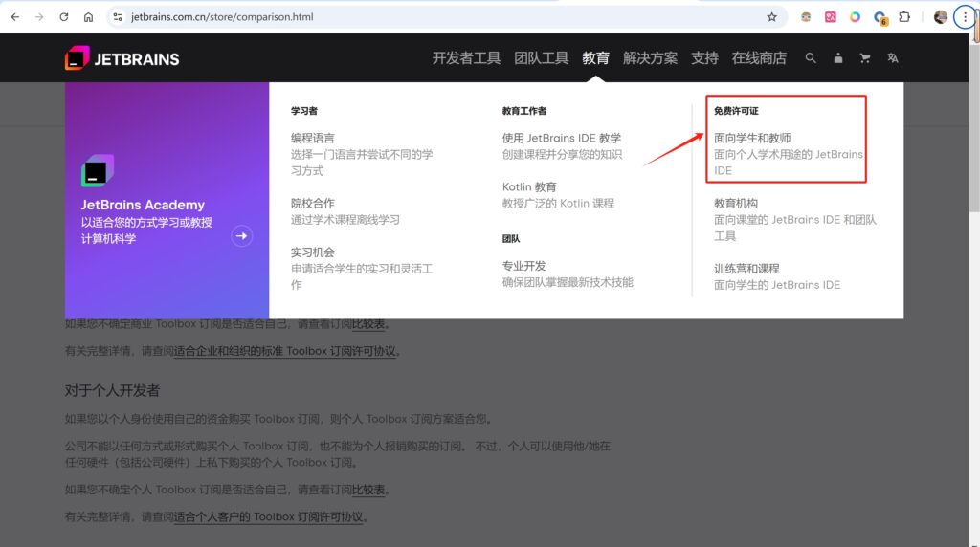980x547 pixels.
Task: Open 使用 JetBrains IDE 教学 link
Action: tap(561, 138)
